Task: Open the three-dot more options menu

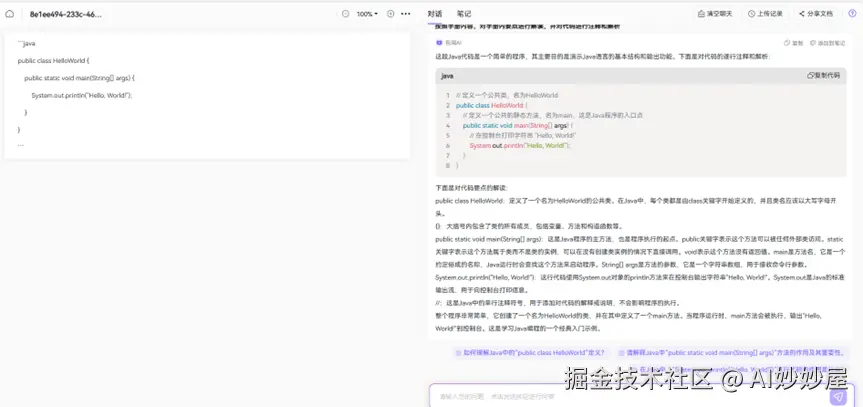Action: click(406, 14)
